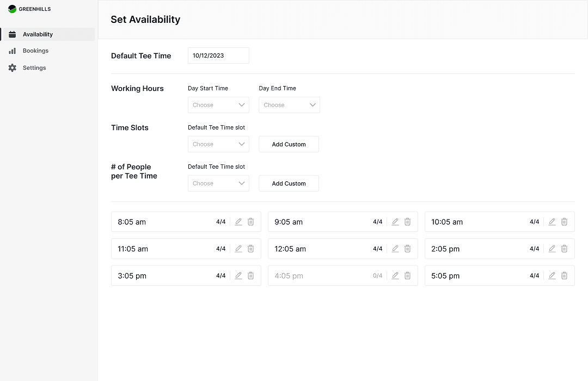Delete the 11:05 am tee time slot
588x381 pixels.
tap(251, 249)
